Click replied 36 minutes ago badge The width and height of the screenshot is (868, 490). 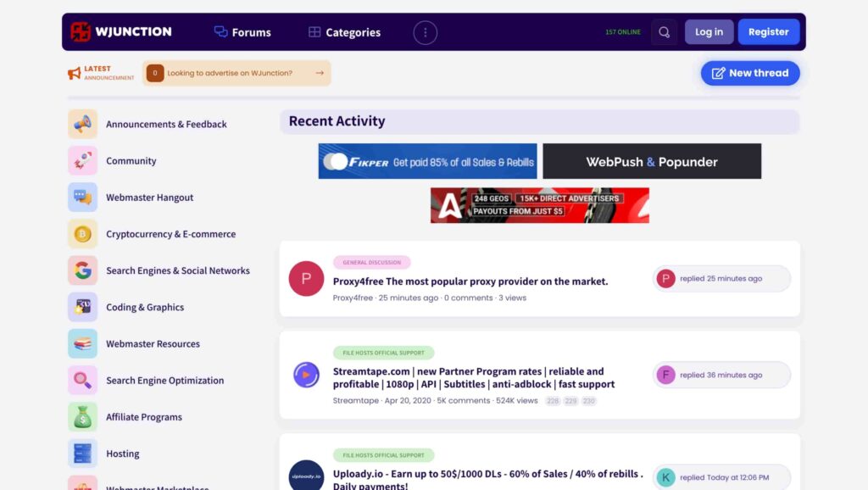click(x=721, y=375)
